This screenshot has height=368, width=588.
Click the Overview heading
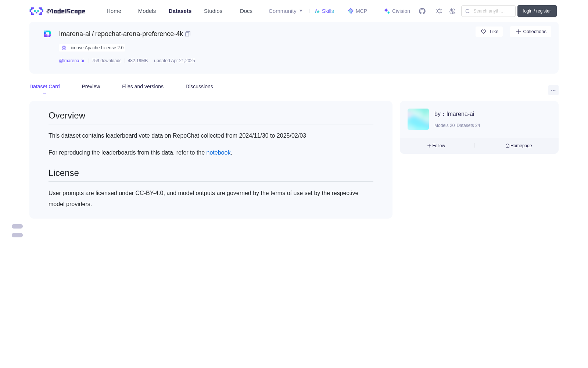coord(67,116)
